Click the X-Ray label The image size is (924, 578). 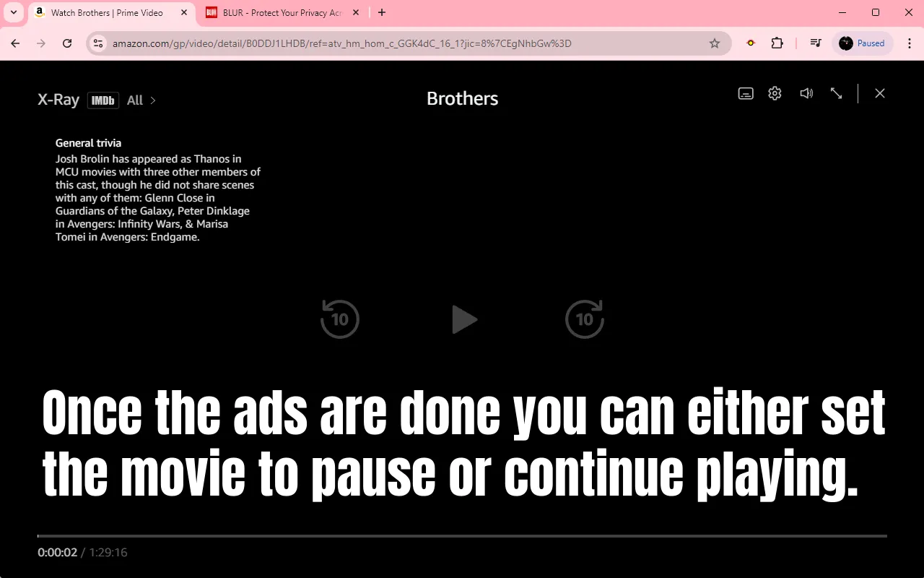pyautogui.click(x=58, y=100)
